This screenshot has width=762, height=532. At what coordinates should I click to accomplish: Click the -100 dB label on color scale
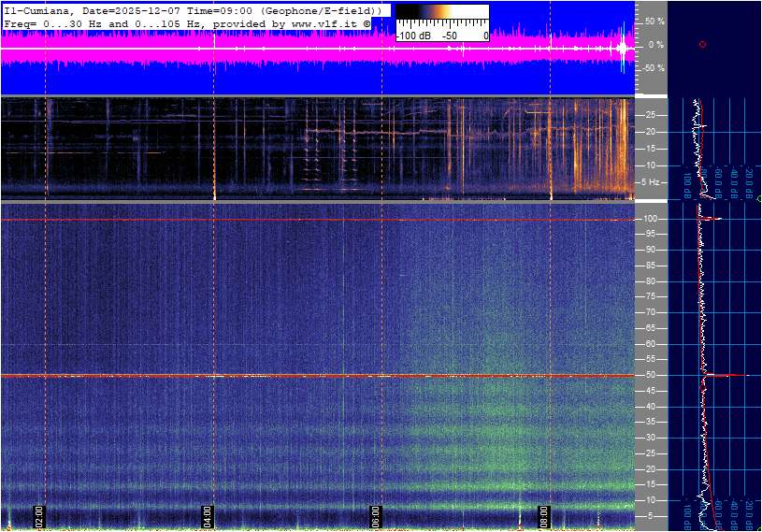(413, 36)
